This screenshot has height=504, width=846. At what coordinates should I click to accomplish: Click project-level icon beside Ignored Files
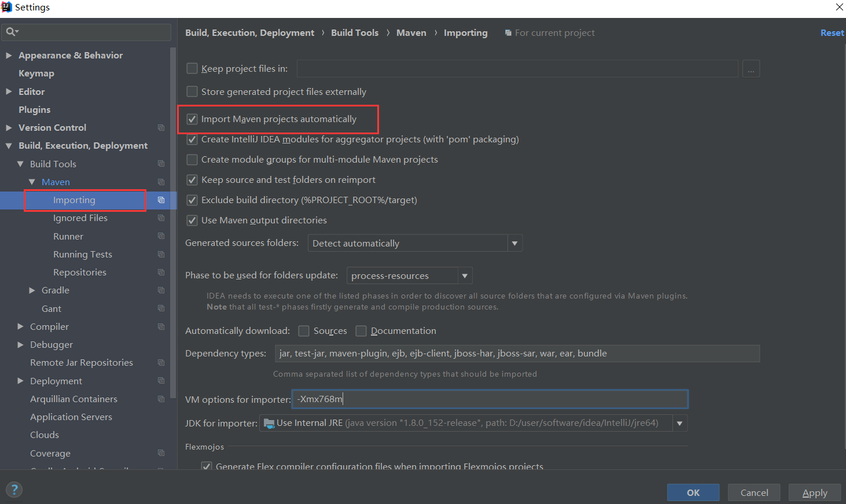pos(161,218)
